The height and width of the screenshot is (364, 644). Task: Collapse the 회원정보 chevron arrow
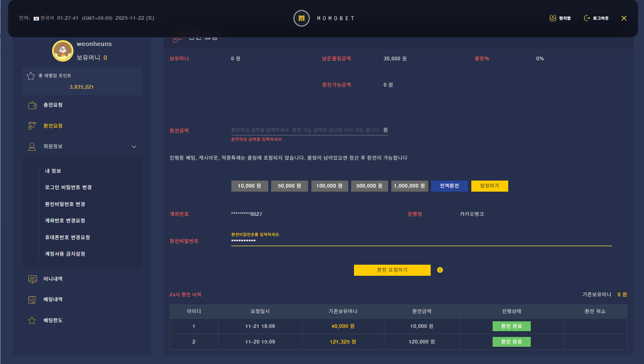(134, 147)
